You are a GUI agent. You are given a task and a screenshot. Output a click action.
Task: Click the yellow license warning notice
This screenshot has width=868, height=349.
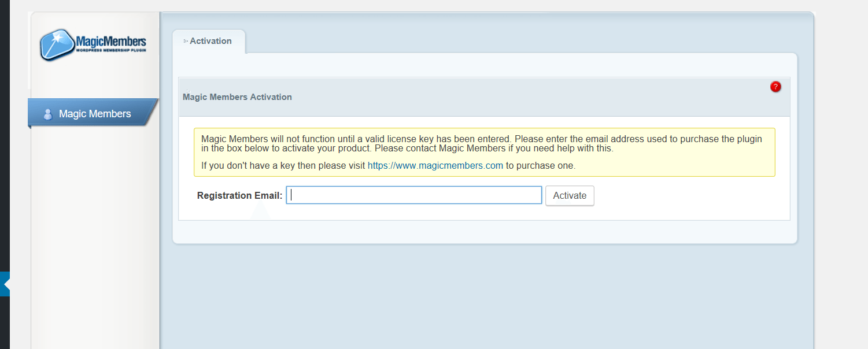point(485,152)
